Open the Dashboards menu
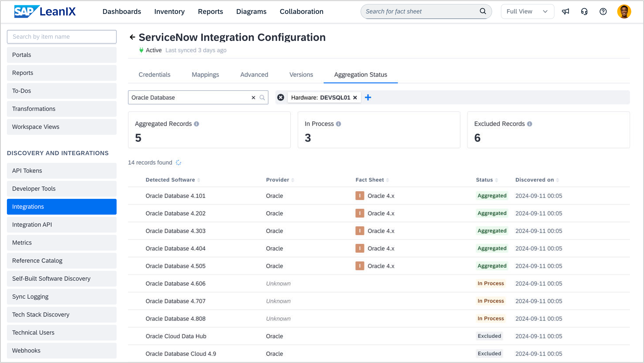The image size is (644, 363). [x=122, y=11]
